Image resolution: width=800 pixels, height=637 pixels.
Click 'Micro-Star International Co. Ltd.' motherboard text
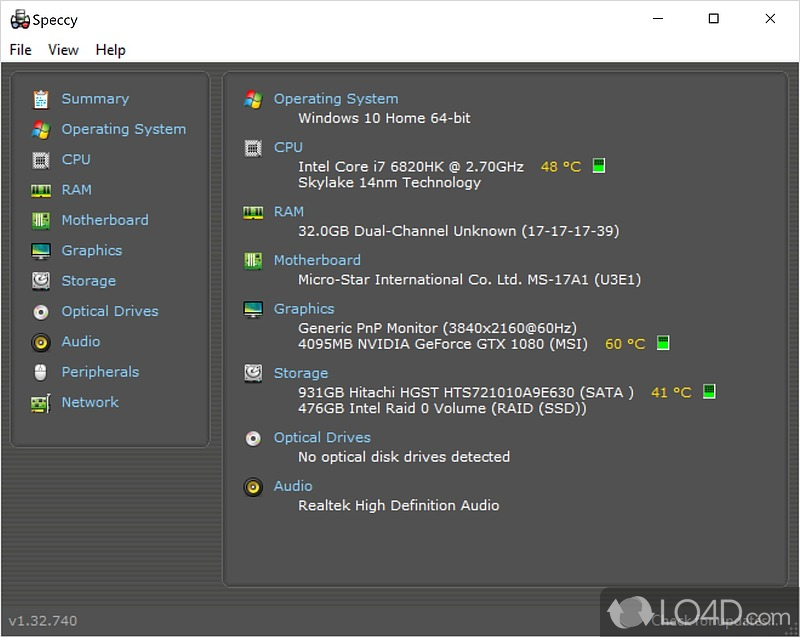coord(411,279)
